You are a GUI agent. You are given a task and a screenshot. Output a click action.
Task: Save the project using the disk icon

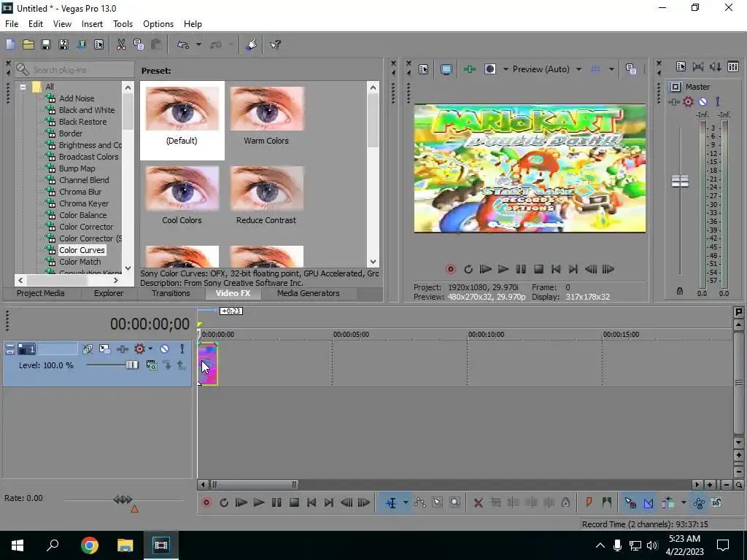click(46, 44)
